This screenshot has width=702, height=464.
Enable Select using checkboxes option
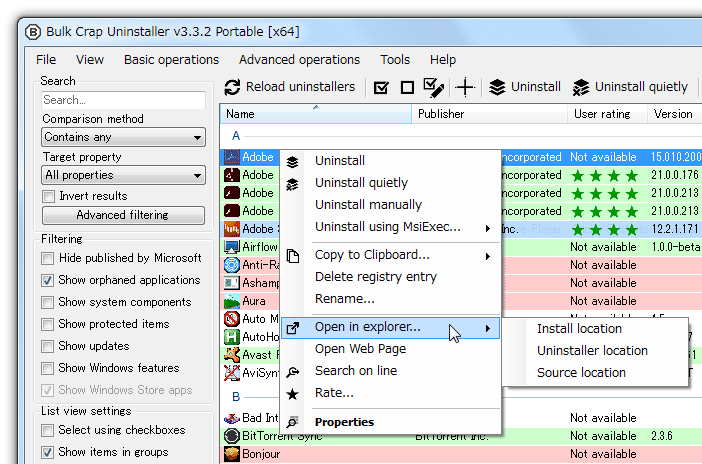47,430
